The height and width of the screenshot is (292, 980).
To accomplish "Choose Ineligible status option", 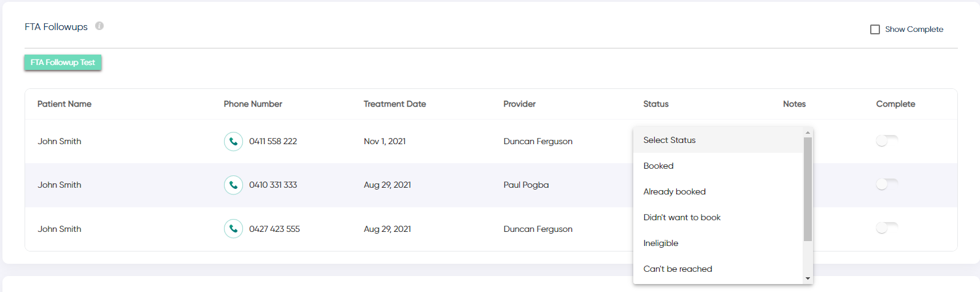I will click(718, 243).
